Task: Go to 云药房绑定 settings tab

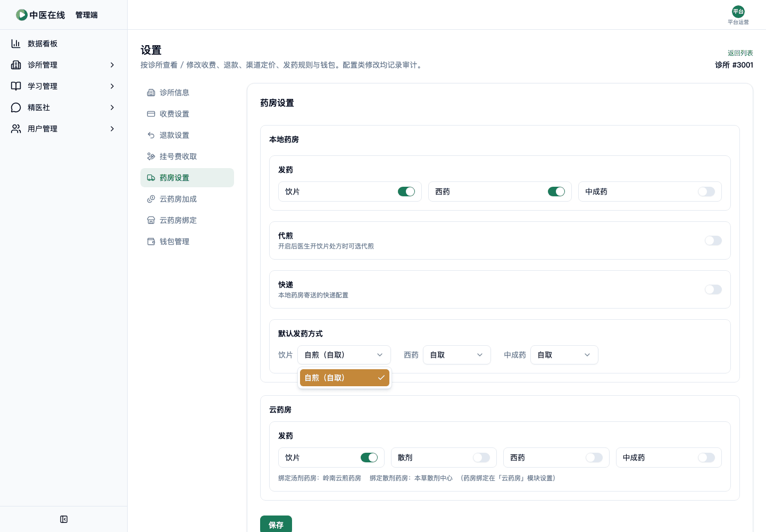Action: tap(187, 220)
